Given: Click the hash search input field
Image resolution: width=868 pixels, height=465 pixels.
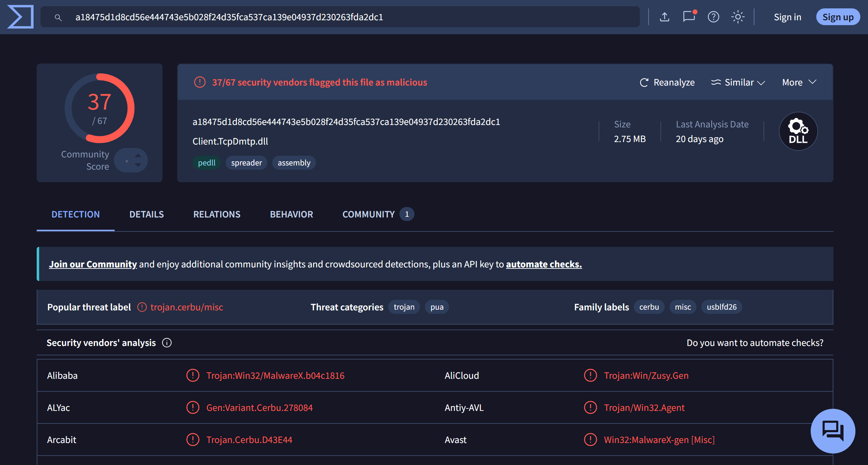Looking at the screenshot, I should 340,17.
